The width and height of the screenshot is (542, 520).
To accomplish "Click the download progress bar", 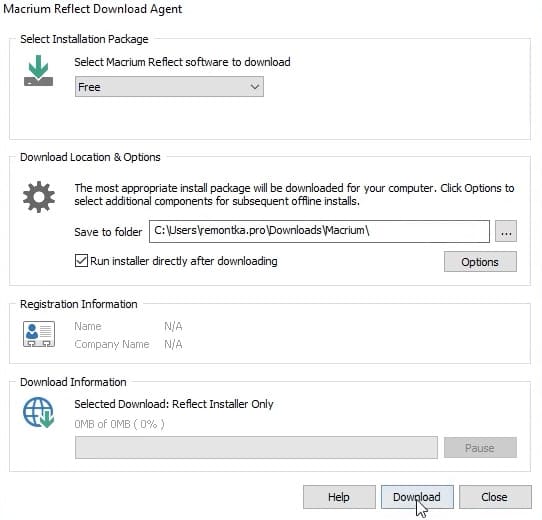I will point(256,448).
